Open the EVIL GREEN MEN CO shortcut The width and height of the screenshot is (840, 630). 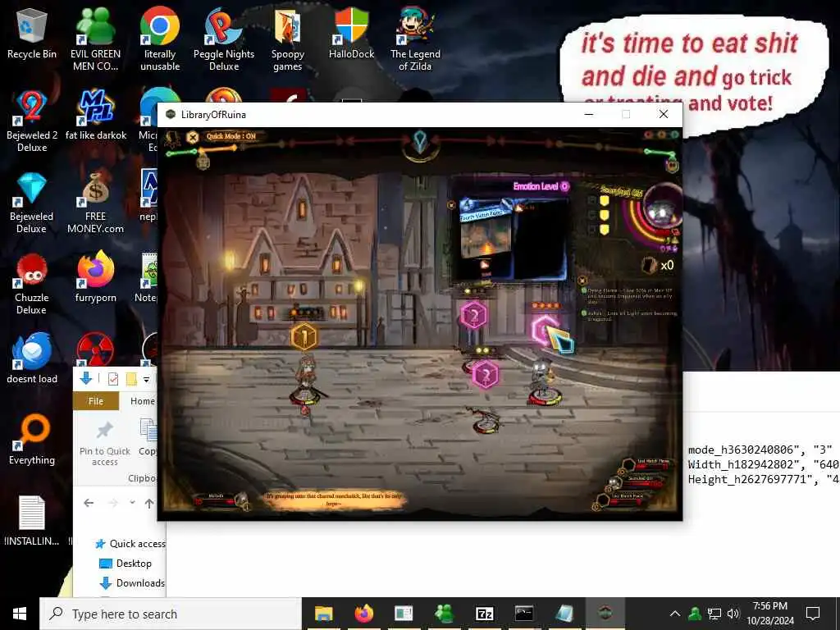point(95,39)
